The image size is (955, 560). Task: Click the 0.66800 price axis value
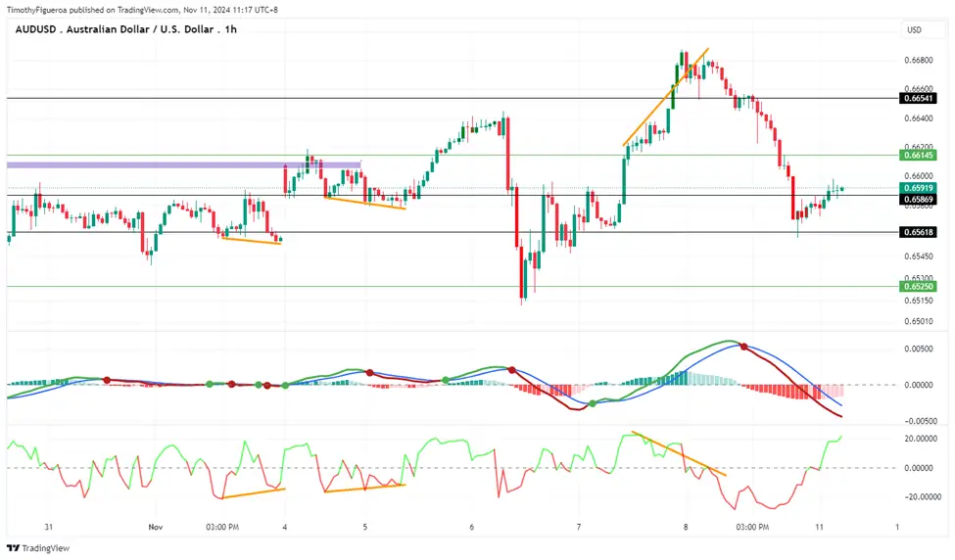919,61
